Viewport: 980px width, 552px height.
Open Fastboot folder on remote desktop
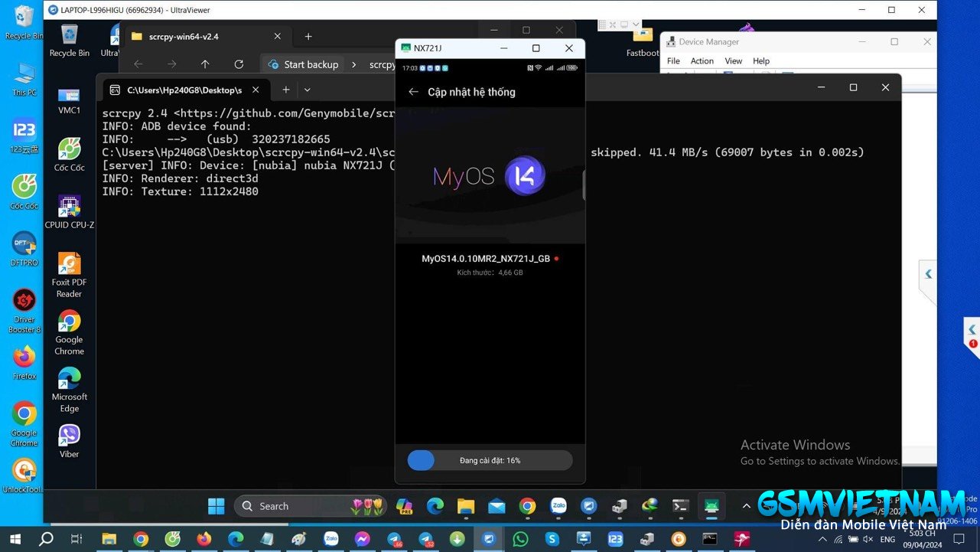tap(643, 43)
